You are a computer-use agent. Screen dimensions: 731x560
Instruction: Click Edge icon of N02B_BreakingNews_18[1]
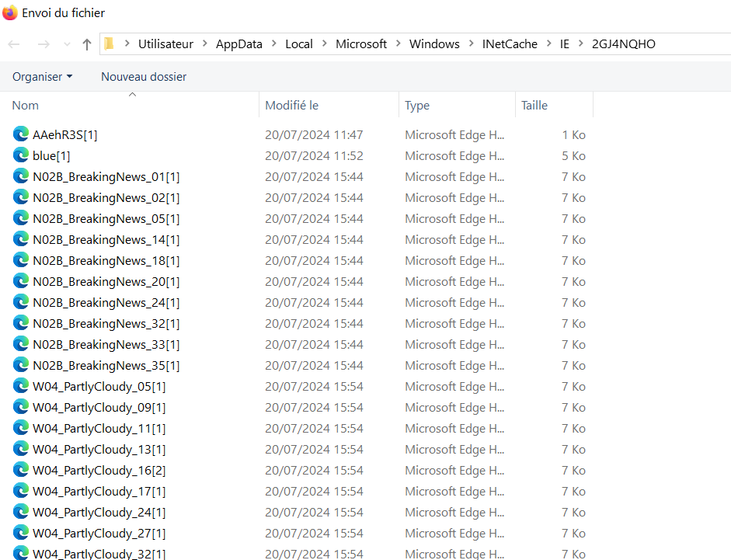click(x=21, y=260)
